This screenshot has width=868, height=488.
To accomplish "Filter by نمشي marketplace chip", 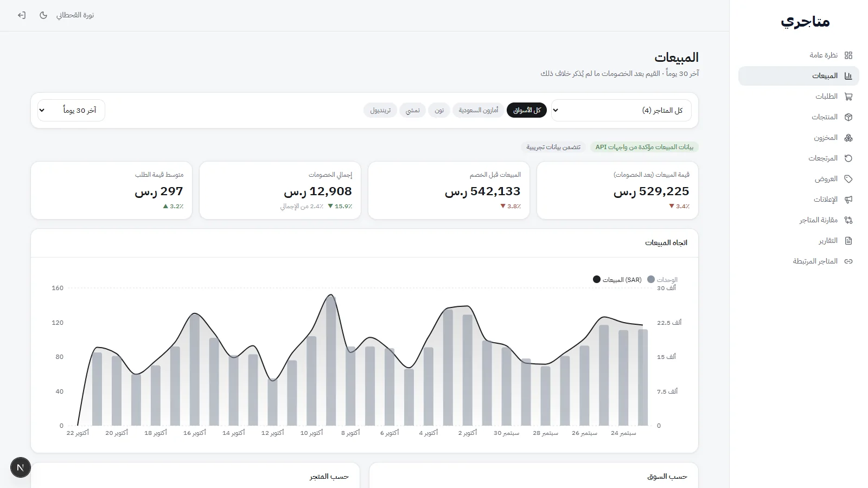I will (x=413, y=110).
